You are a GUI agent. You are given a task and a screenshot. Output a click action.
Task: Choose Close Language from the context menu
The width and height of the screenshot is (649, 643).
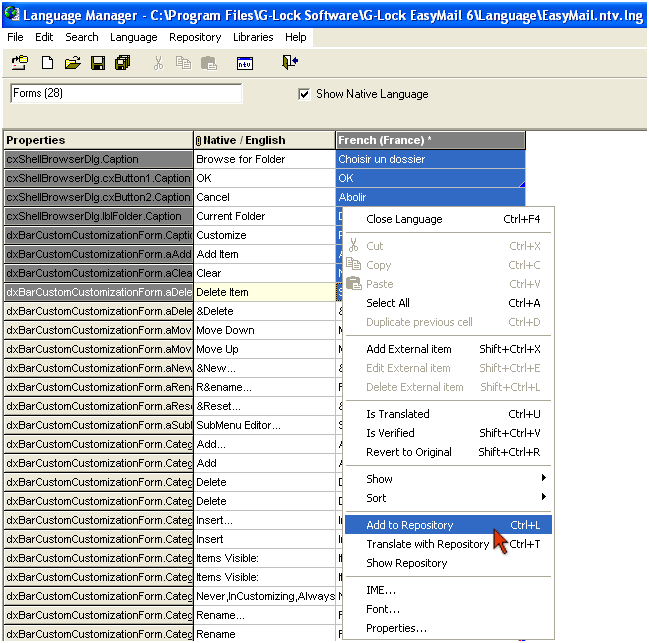(x=448, y=219)
